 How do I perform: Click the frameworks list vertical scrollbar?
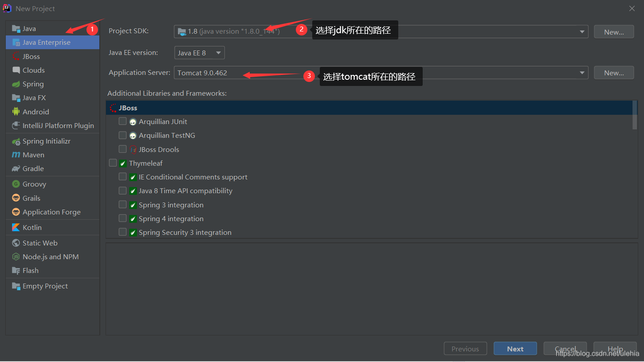pos(635,115)
